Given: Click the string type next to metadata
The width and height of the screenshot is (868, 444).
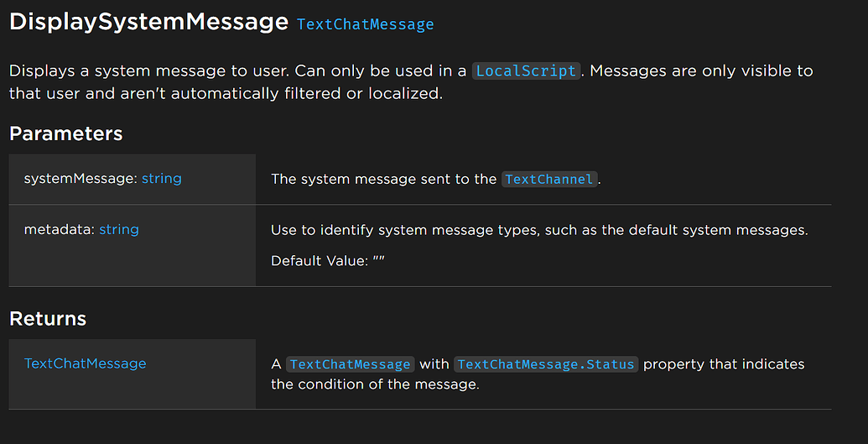Looking at the screenshot, I should tap(119, 229).
